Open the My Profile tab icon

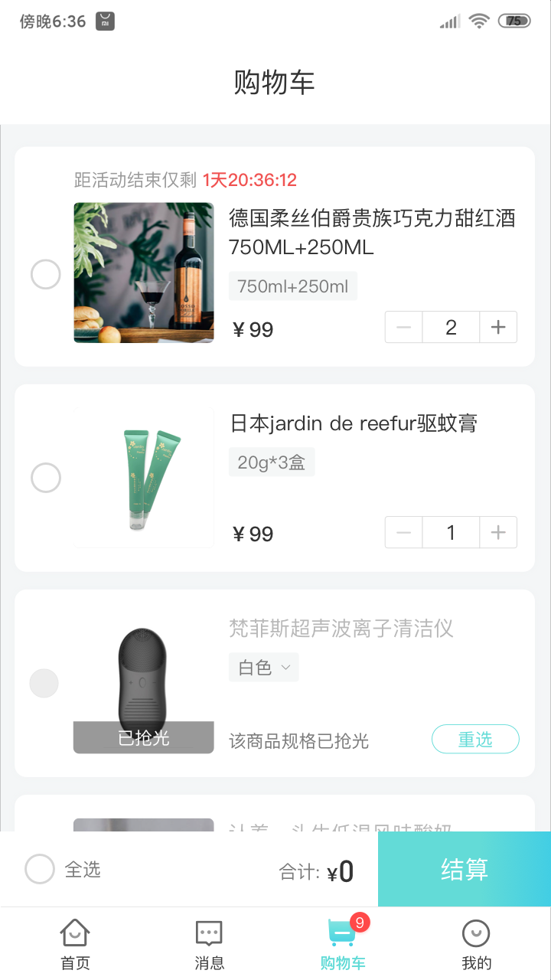point(476,934)
